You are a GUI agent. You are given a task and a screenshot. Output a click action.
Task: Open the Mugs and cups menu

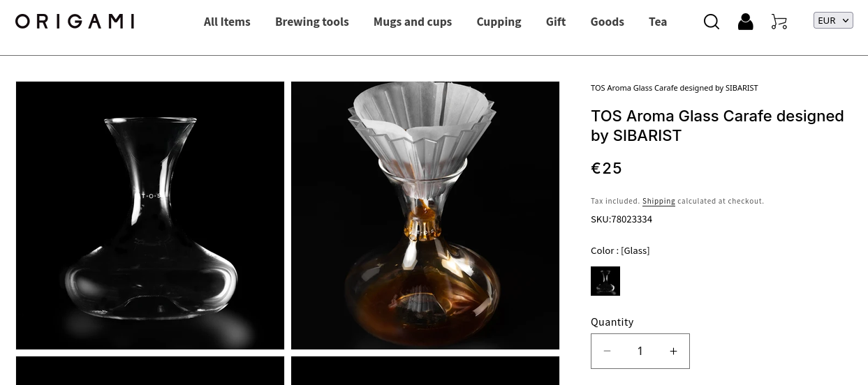tap(413, 22)
